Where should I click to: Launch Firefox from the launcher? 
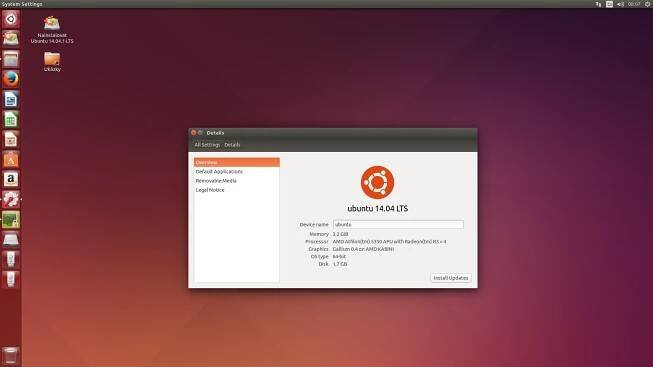point(11,79)
